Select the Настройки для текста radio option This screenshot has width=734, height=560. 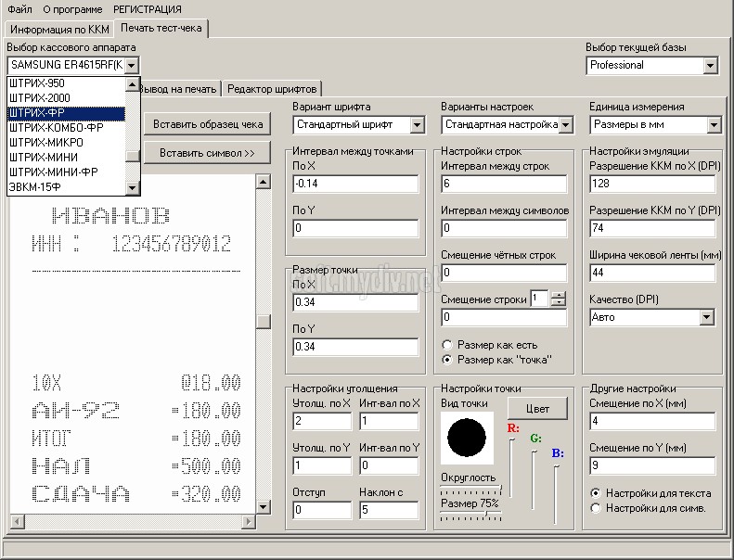click(596, 493)
